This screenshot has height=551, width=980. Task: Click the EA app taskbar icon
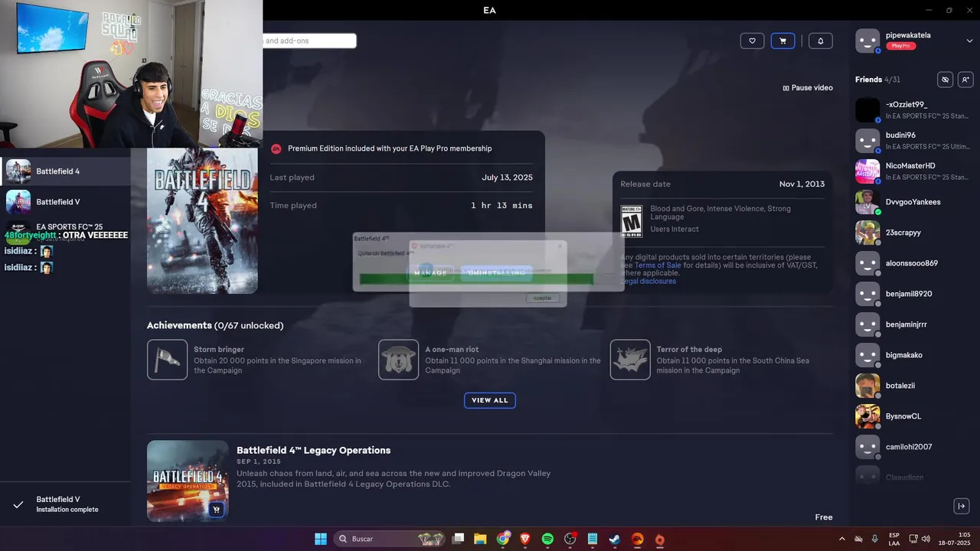(x=637, y=539)
